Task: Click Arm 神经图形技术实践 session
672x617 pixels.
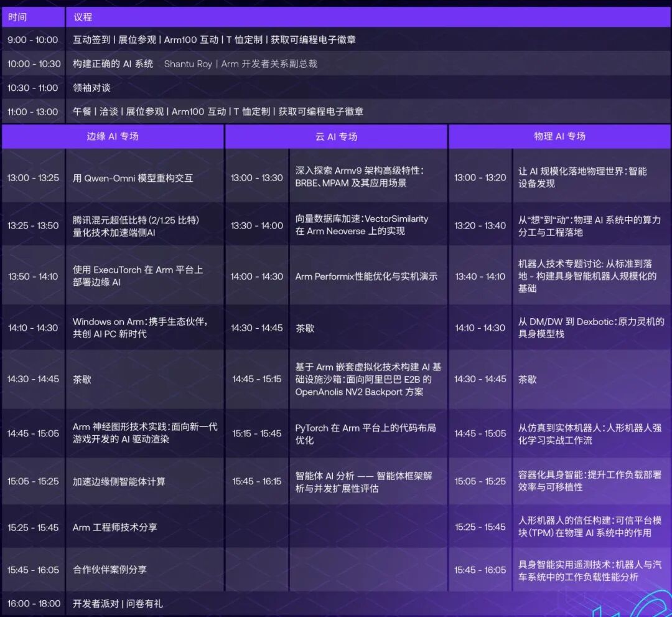Action: click(145, 433)
